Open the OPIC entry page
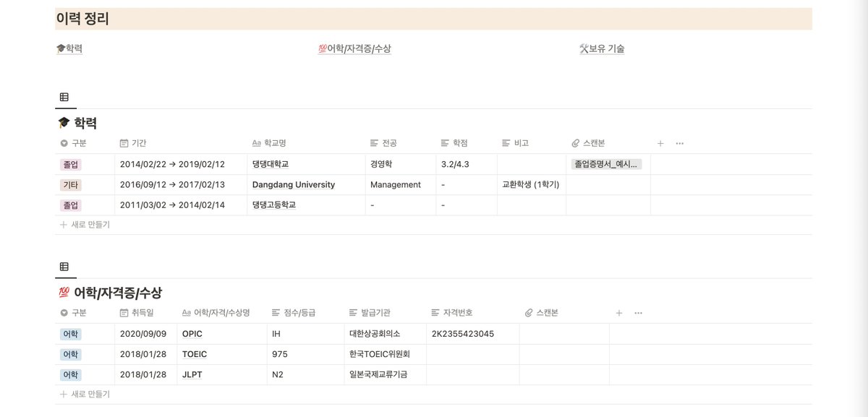 (x=192, y=334)
